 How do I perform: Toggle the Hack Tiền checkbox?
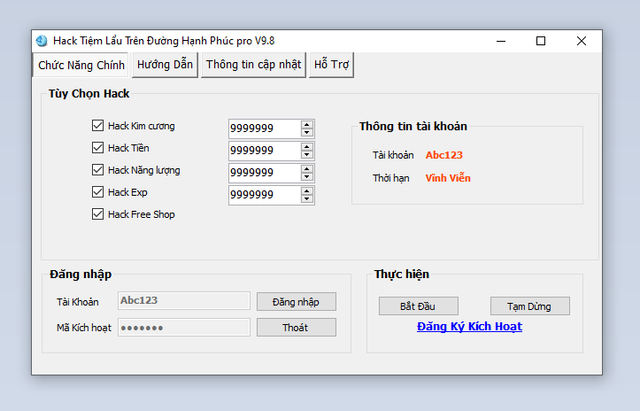(98, 148)
